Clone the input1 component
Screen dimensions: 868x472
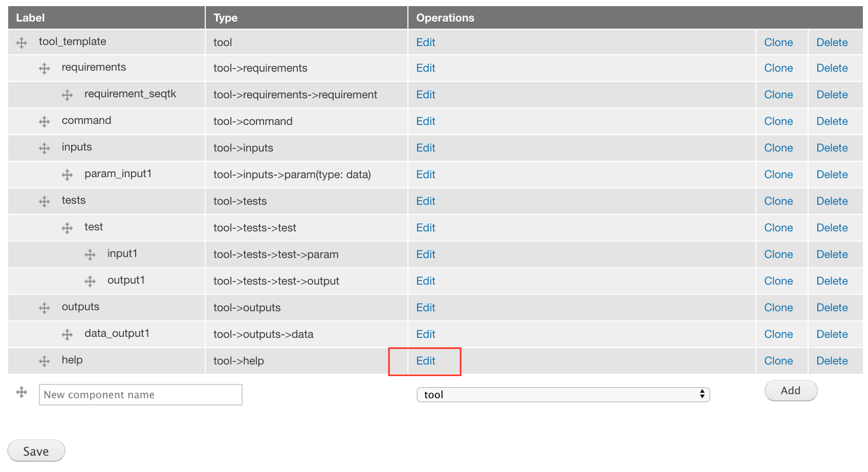pyautogui.click(x=778, y=254)
